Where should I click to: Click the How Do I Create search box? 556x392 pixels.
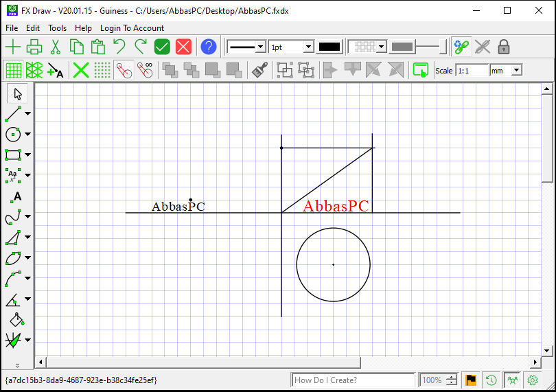[x=353, y=380]
